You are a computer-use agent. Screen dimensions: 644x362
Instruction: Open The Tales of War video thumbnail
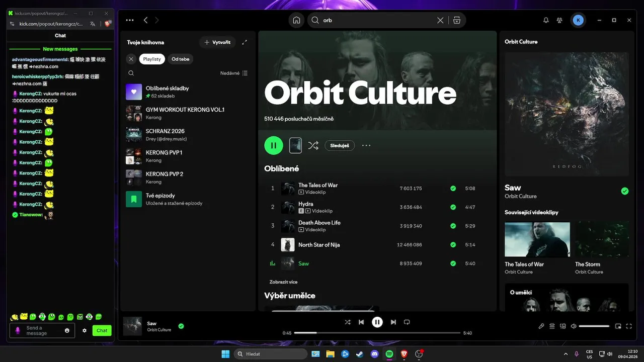click(537, 239)
